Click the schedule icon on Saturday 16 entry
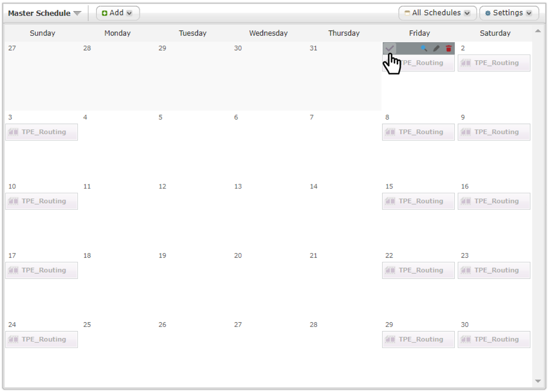This screenshot has height=392, width=548. pyautogui.click(x=466, y=201)
